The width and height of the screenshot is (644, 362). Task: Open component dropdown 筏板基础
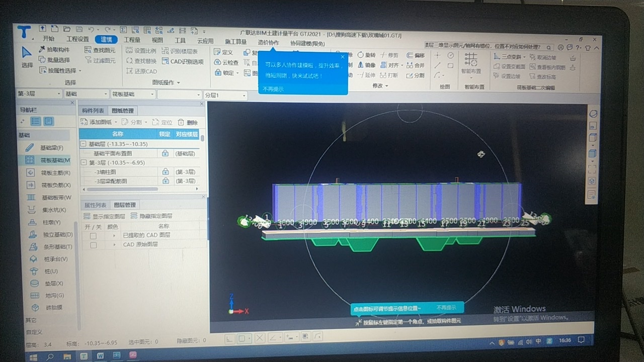coord(132,95)
